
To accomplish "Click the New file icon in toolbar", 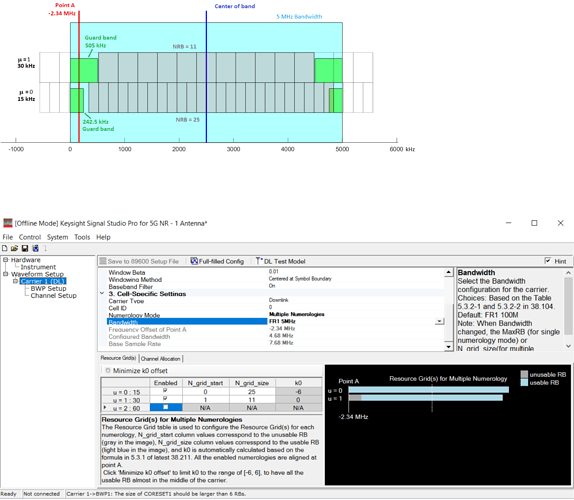I will [5, 249].
